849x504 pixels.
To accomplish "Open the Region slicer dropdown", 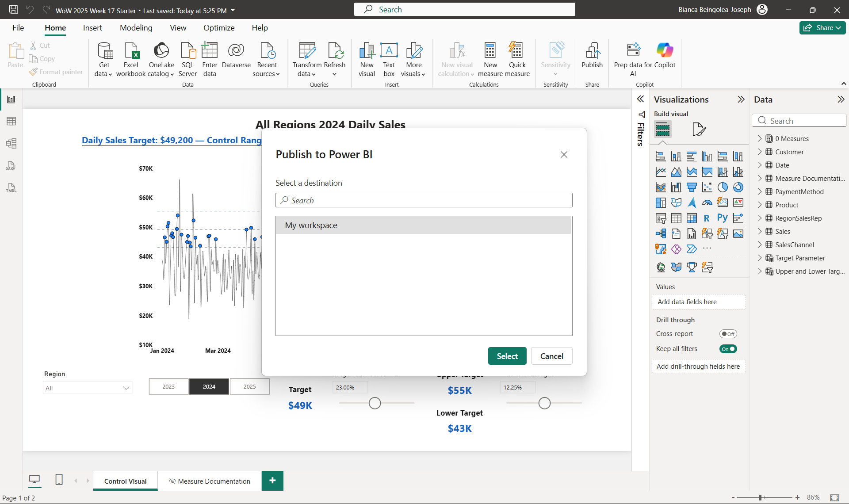I will [x=88, y=388].
